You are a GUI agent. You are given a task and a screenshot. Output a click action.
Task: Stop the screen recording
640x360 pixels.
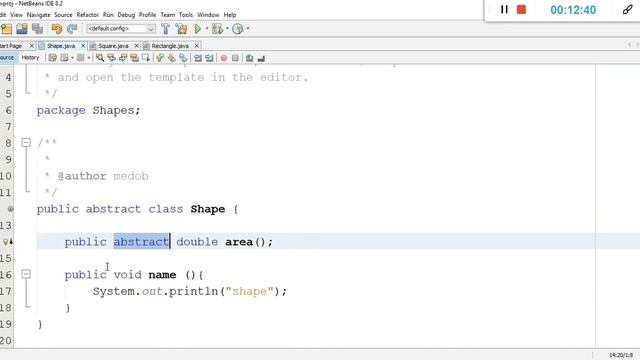click(x=521, y=9)
